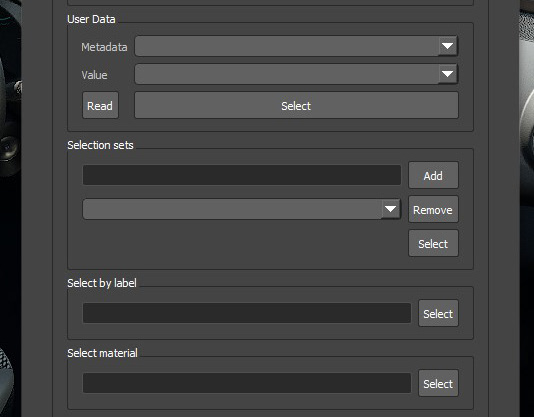
Task: Click the Metadata field label
Action: 104,47
